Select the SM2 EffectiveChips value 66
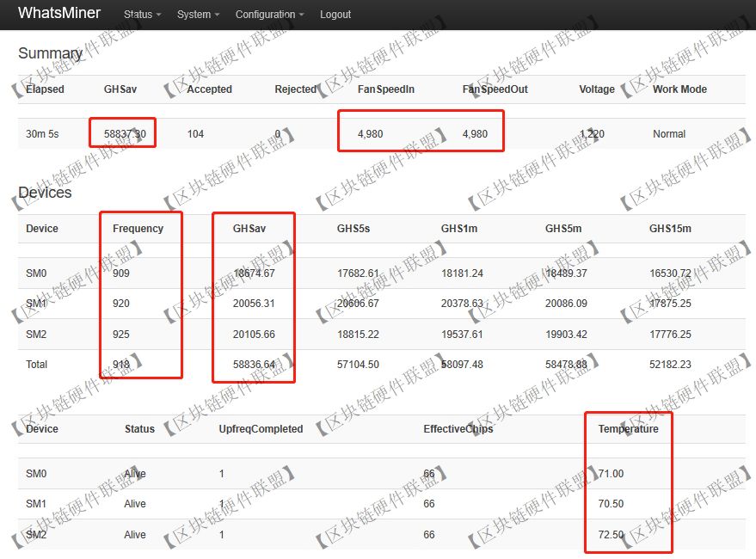 click(x=429, y=535)
